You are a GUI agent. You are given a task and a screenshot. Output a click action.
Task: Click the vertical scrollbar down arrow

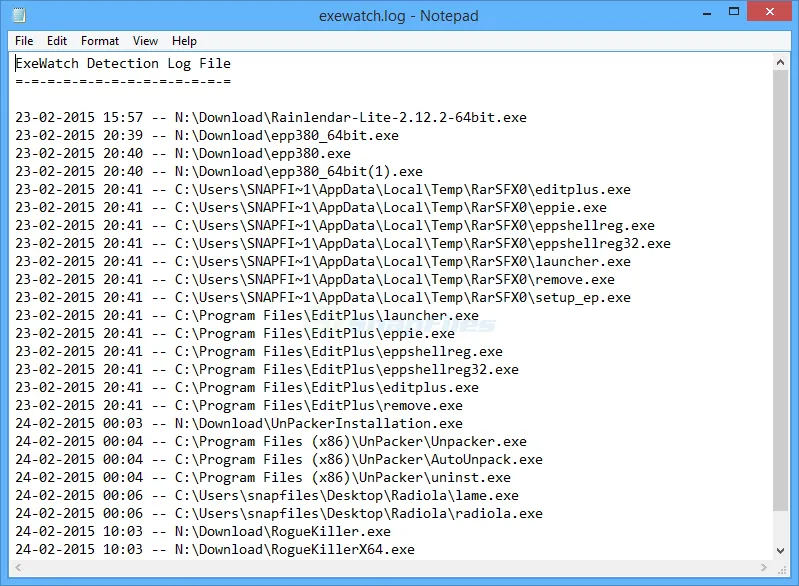[780, 550]
